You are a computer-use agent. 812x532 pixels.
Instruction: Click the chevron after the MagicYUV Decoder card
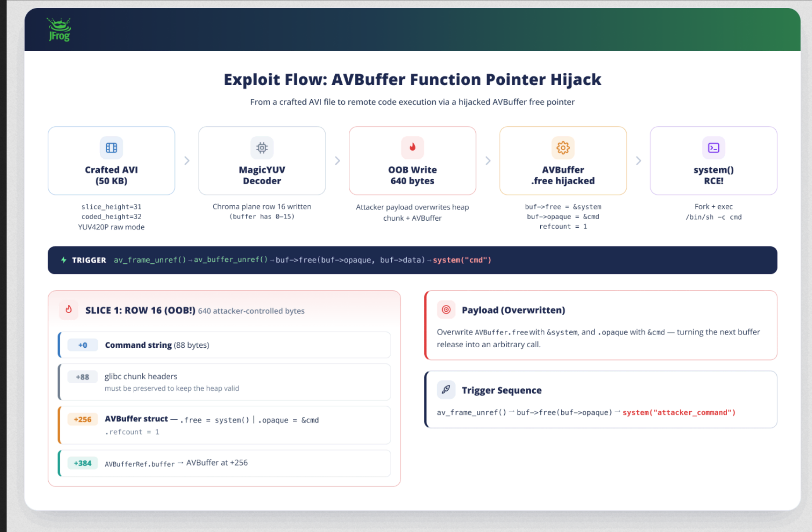coord(337,161)
